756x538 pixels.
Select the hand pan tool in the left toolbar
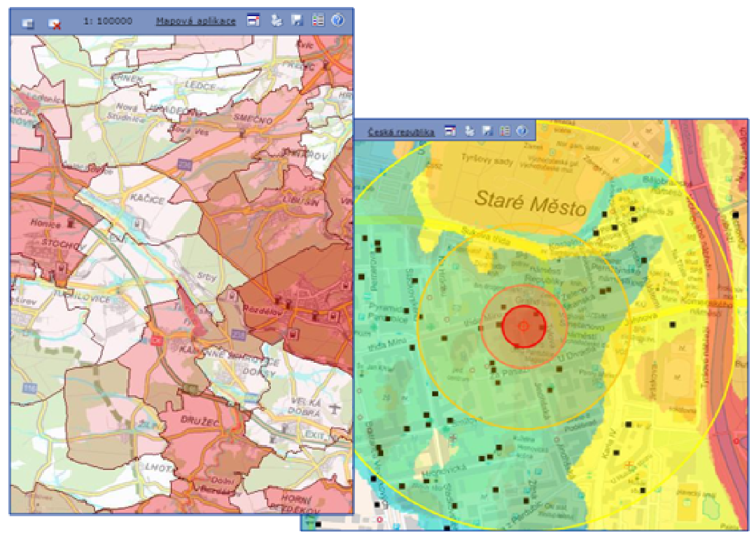(276, 20)
